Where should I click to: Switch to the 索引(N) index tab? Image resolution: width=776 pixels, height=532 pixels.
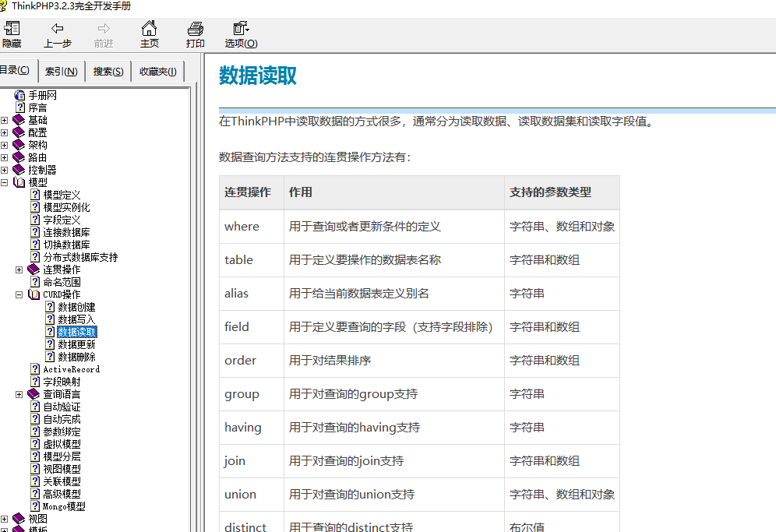click(x=62, y=71)
